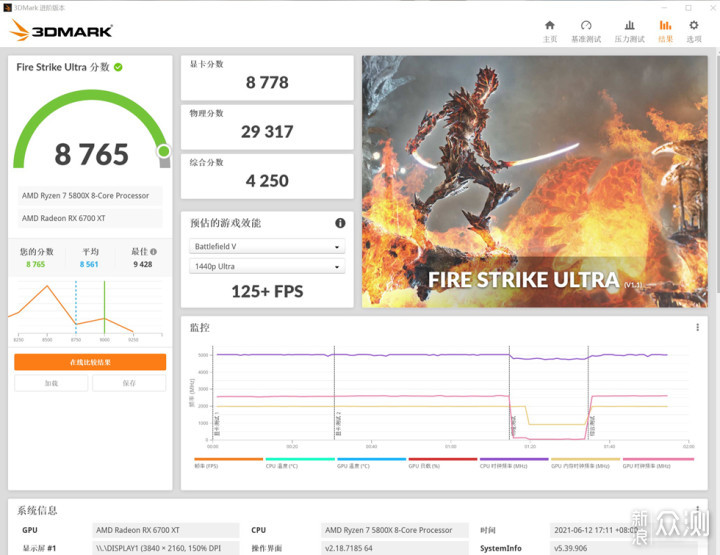Click the 系统信息 section heading
The height and width of the screenshot is (555, 720).
(37, 510)
